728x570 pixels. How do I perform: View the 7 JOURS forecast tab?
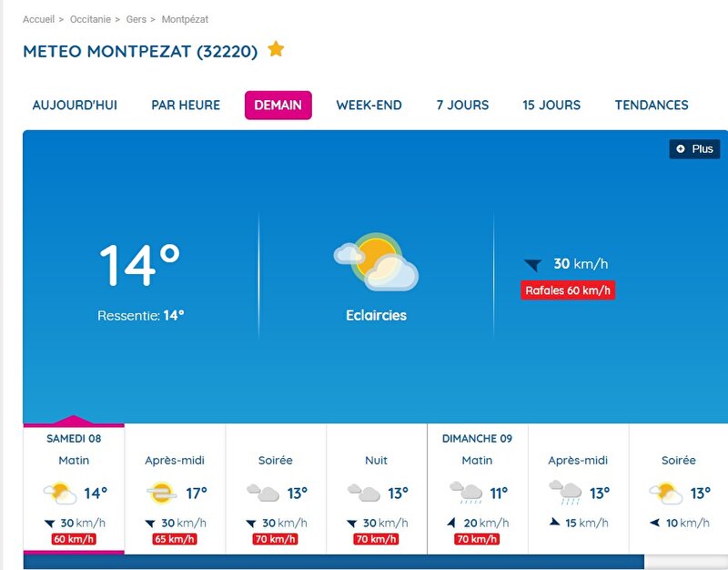[462, 105]
